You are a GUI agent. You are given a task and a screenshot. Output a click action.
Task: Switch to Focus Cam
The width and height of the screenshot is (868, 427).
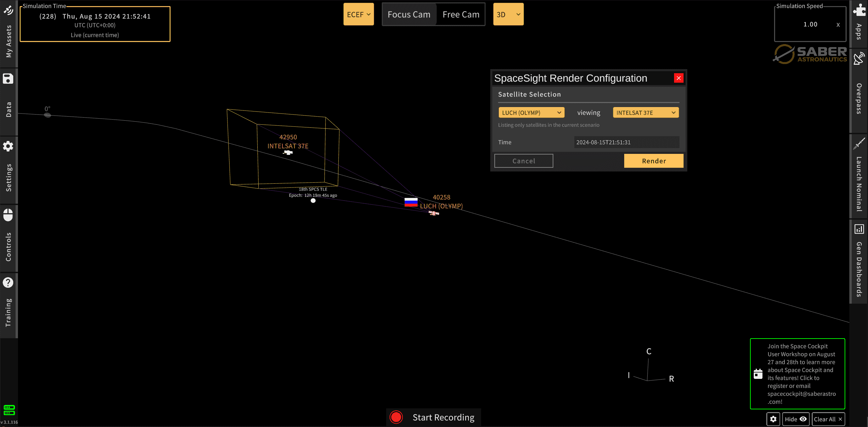point(409,14)
